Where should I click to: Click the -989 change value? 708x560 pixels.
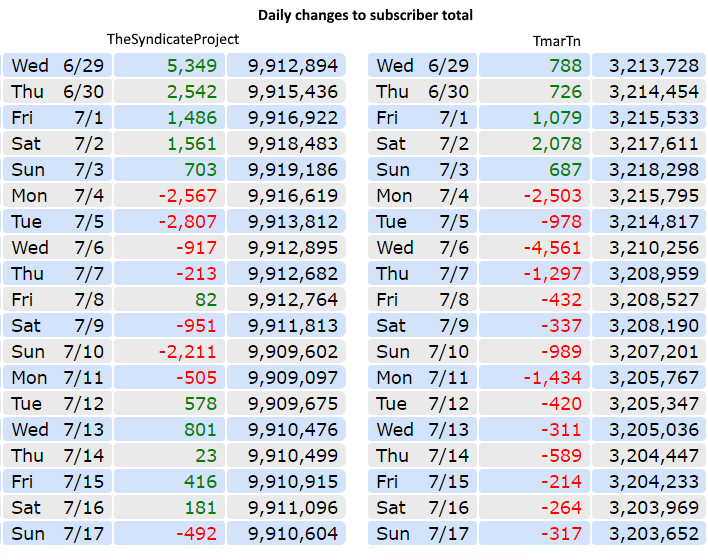(x=561, y=352)
